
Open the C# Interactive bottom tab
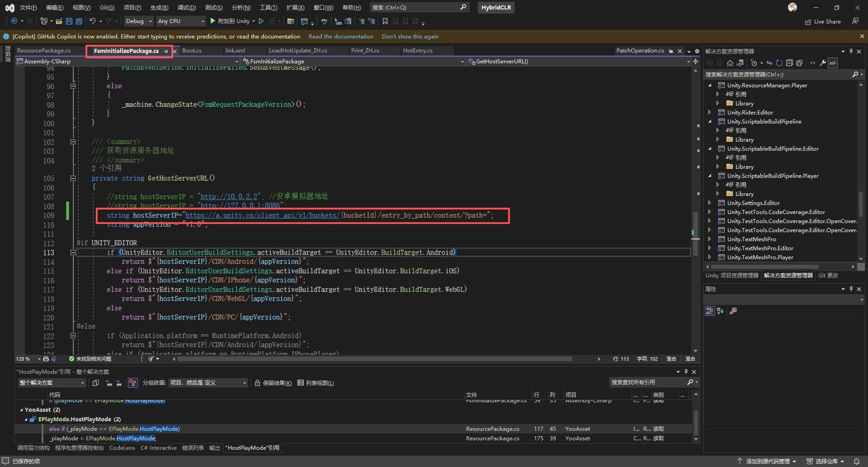[159, 448]
